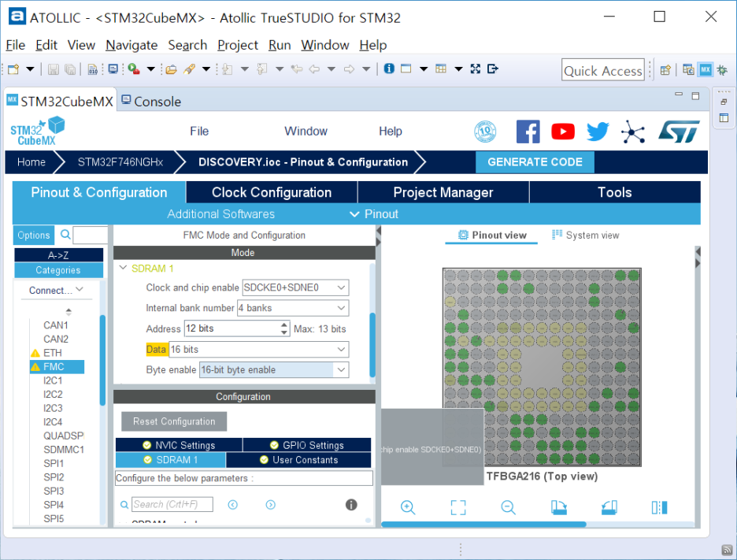Viewport: 737px width, 560px height.
Task: Go to previous search result arrow
Action: coord(232,505)
